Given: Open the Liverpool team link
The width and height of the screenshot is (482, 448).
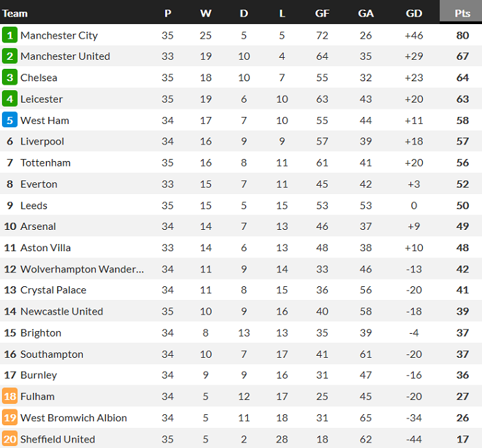Looking at the screenshot, I should tap(42, 142).
